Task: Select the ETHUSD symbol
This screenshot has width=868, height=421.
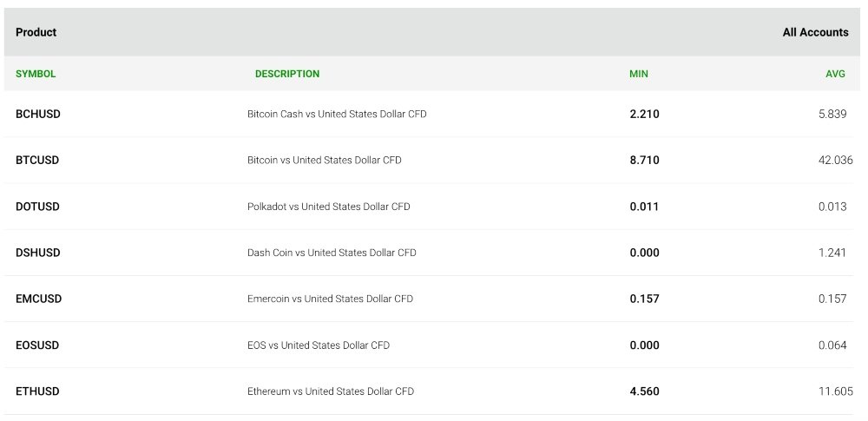Action: [x=37, y=391]
